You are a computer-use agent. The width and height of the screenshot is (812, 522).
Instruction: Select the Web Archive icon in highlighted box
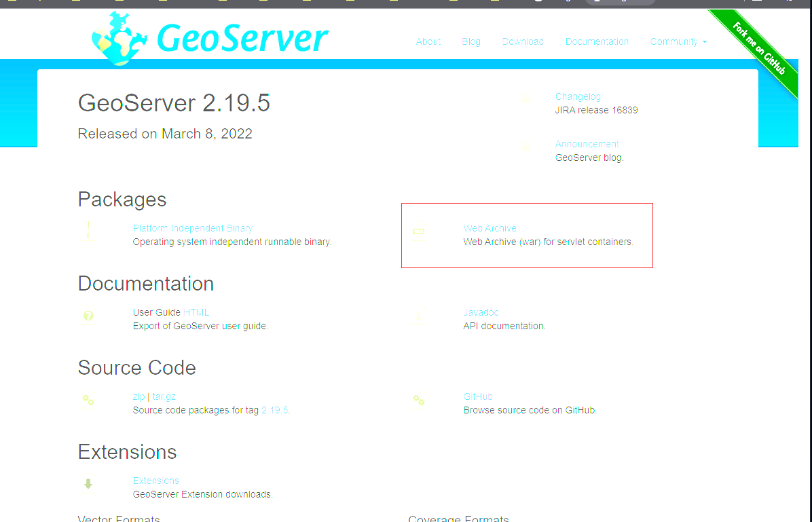pos(419,231)
